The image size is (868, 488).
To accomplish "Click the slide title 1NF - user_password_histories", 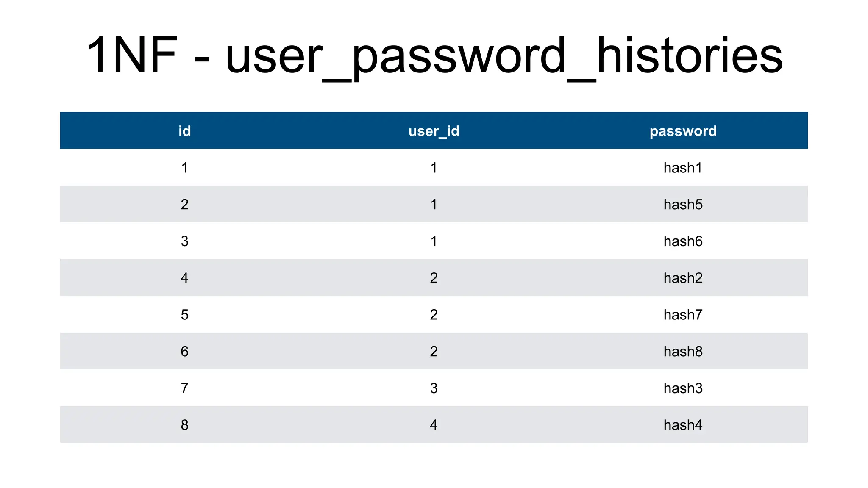I will tap(434, 56).
